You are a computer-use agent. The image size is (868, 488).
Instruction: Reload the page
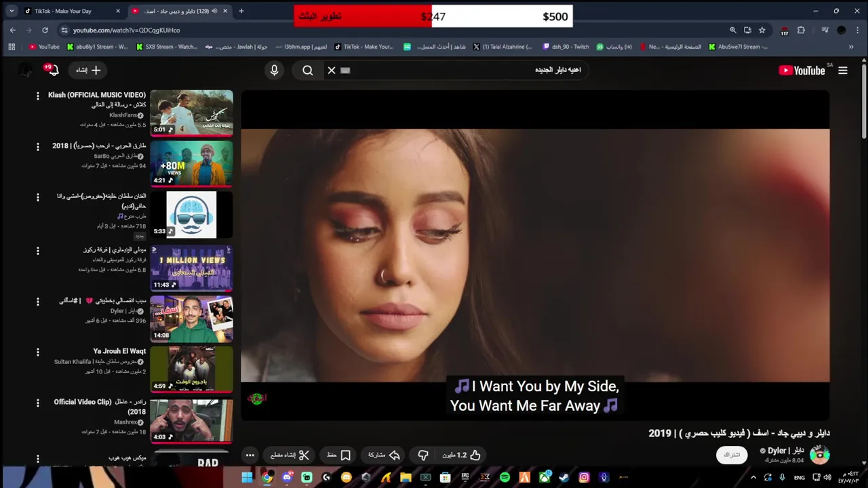45,30
